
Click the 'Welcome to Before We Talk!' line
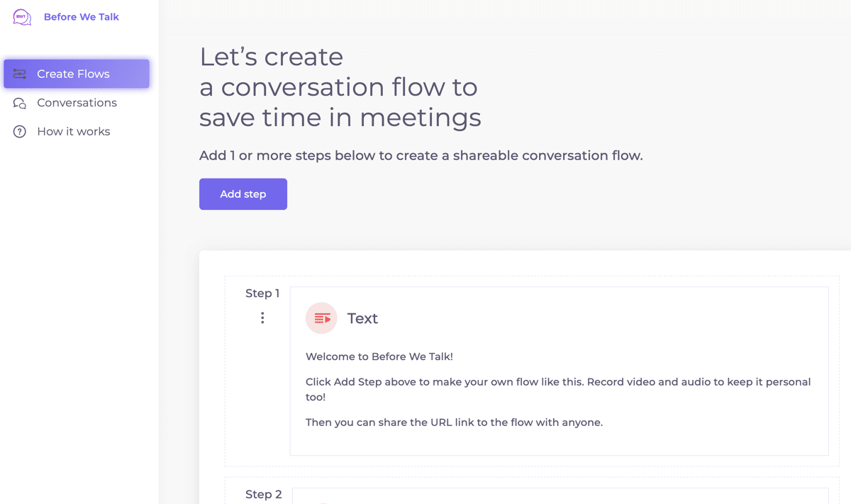point(379,357)
